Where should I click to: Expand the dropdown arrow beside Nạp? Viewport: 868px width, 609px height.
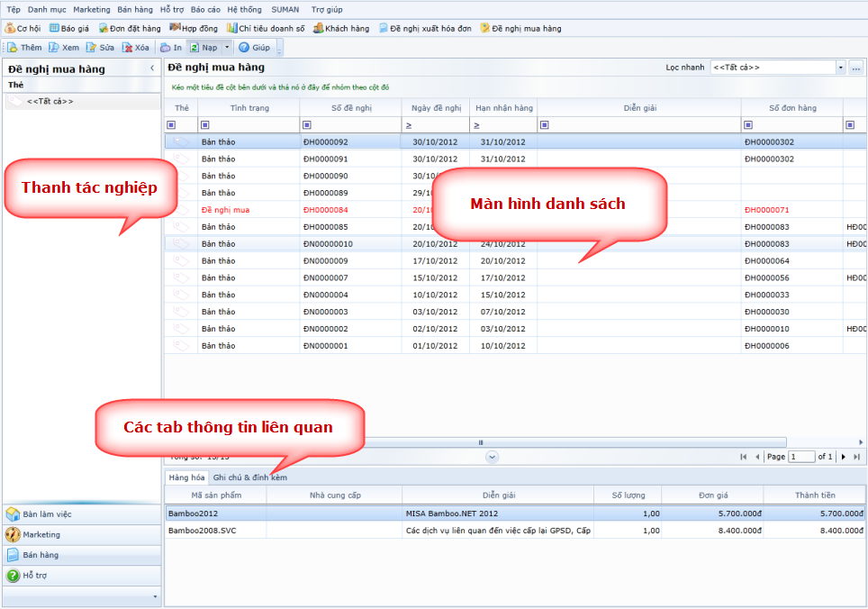pyautogui.click(x=227, y=47)
